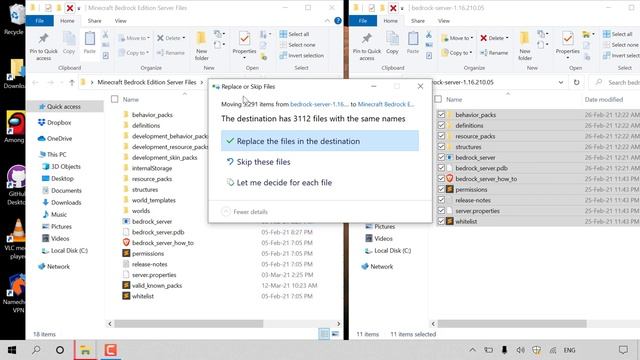
Task: Uncheck permissions checkbox in right window
Action: tap(441, 189)
